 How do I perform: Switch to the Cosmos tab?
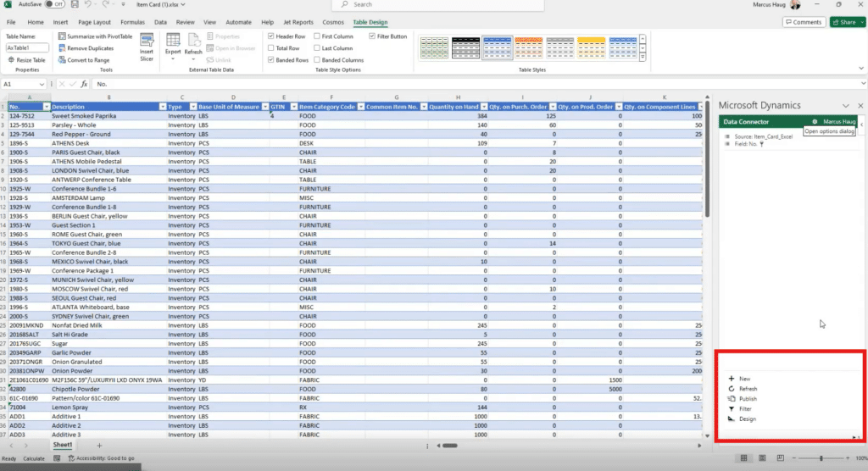coord(332,22)
